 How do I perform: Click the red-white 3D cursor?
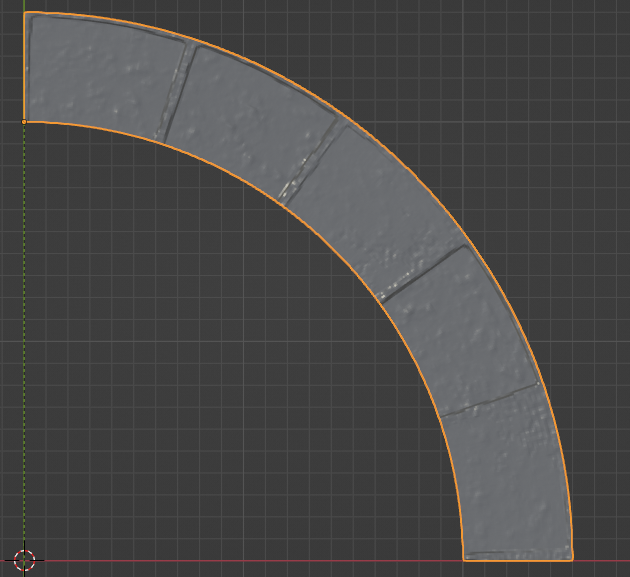tap(24, 559)
